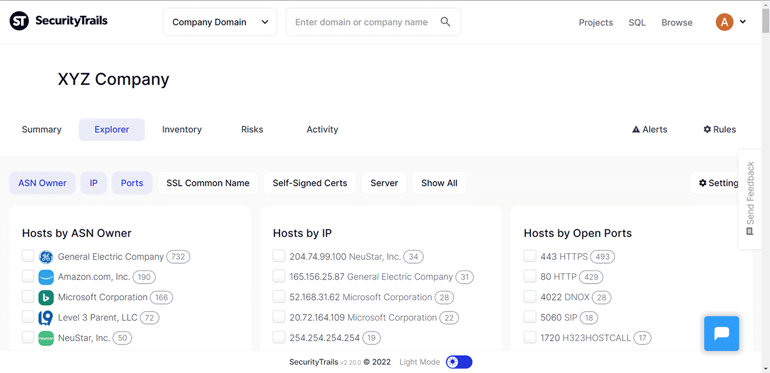Enable the Server filter chip
The width and height of the screenshot is (770, 373).
384,183
